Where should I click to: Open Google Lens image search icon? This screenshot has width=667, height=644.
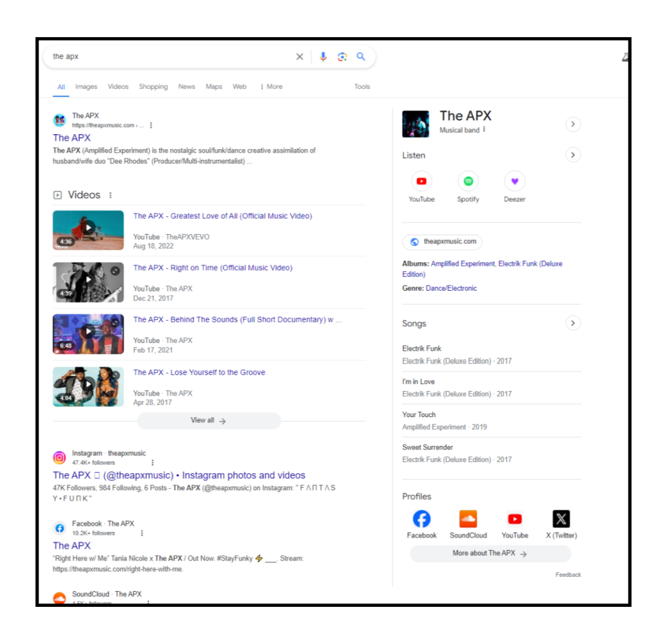click(342, 57)
